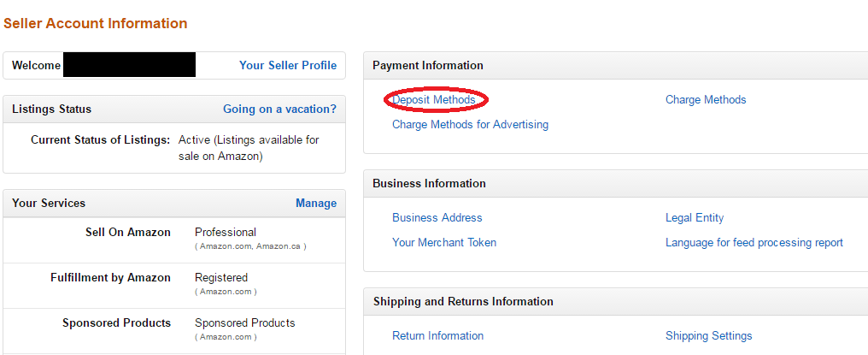Open Return Information link

[x=437, y=335]
